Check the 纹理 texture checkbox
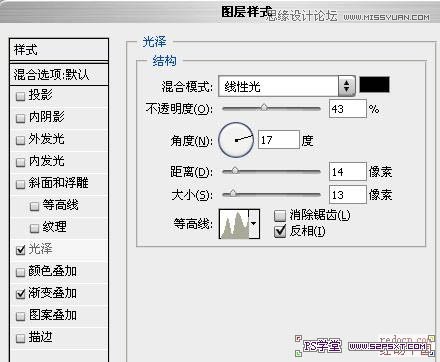440x362 pixels. click(x=34, y=228)
